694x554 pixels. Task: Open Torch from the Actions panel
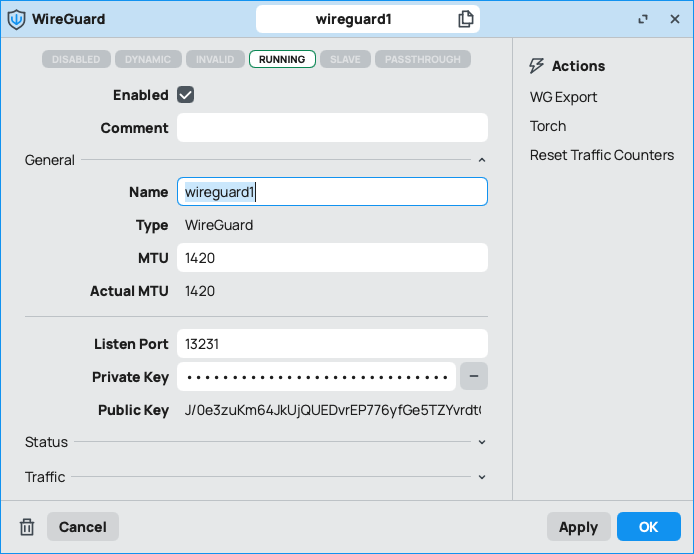click(548, 126)
